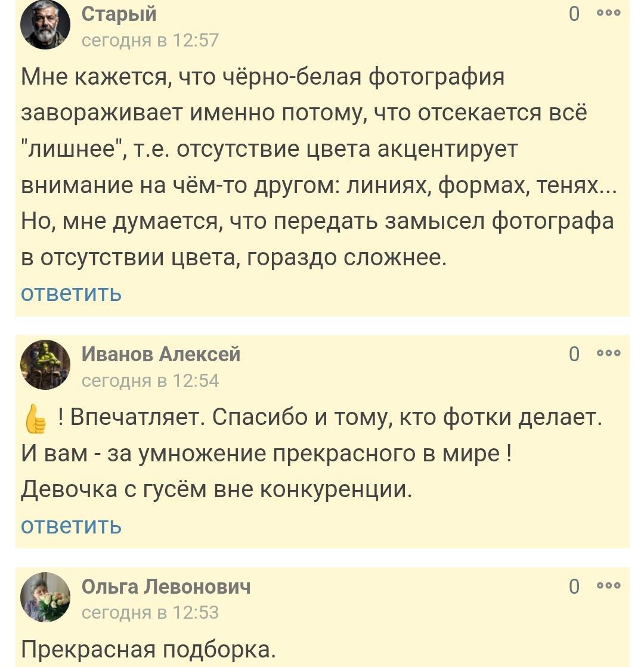644x667 pixels.
Task: Click Иванов Алексей's green character avatar
Action: coord(45,365)
